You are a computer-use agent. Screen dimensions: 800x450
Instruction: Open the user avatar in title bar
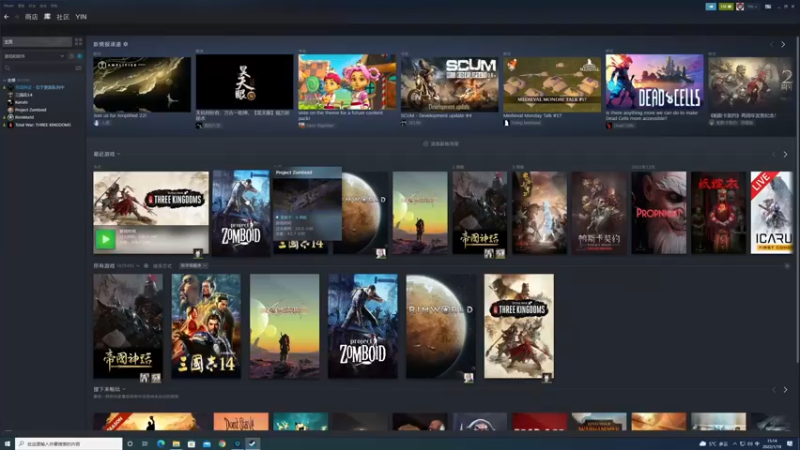click(740, 7)
